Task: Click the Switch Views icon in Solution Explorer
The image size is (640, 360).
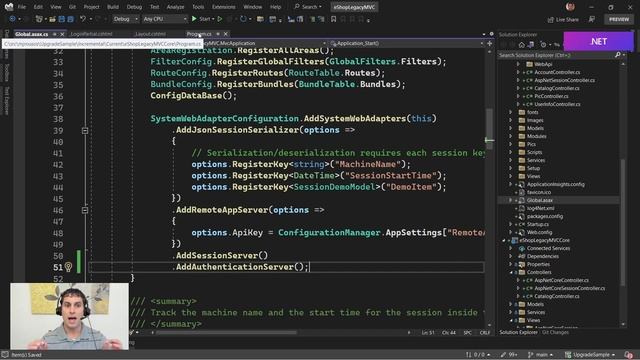Action: pyautogui.click(x=531, y=44)
